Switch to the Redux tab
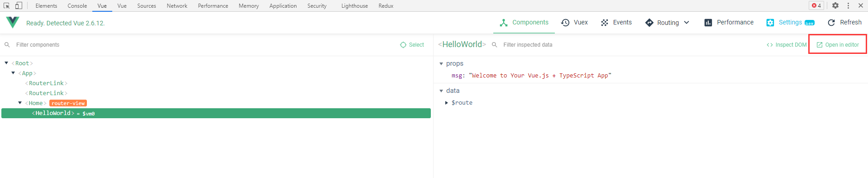This screenshot has width=868, height=178. 386,6
